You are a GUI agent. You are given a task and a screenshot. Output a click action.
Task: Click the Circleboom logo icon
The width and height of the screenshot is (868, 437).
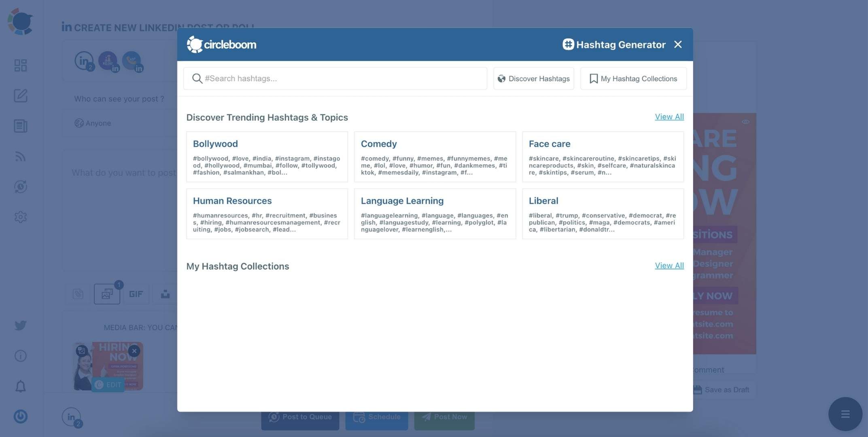point(193,44)
